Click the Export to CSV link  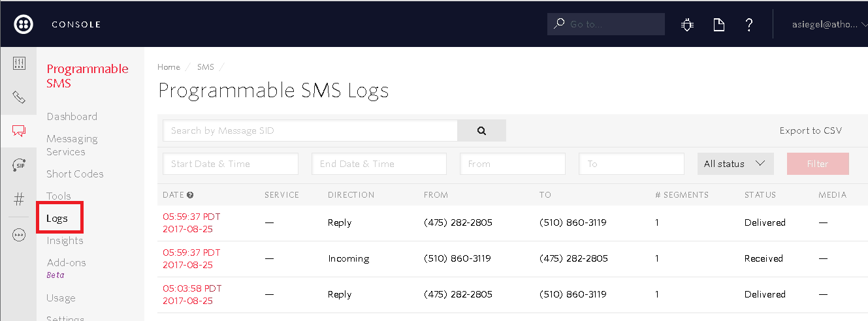coord(811,130)
